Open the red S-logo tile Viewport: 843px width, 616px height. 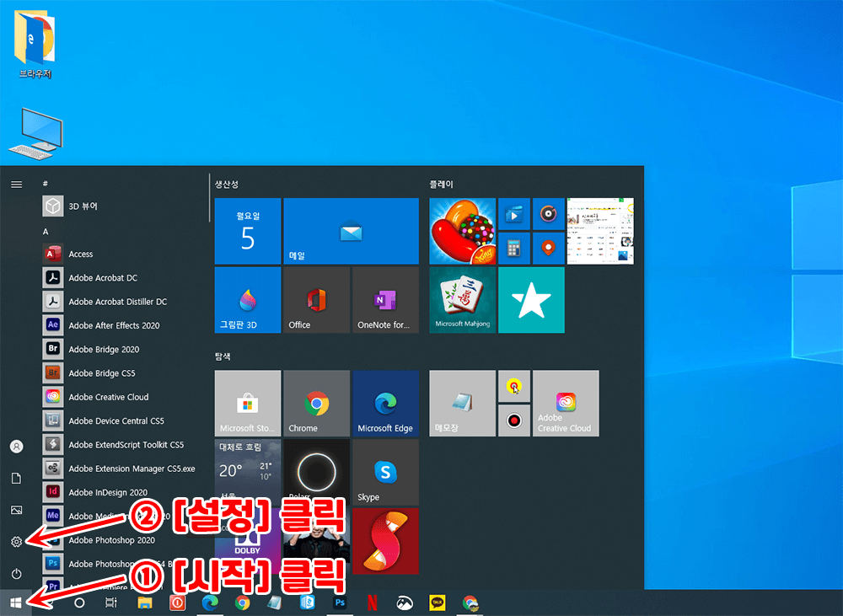pos(385,541)
